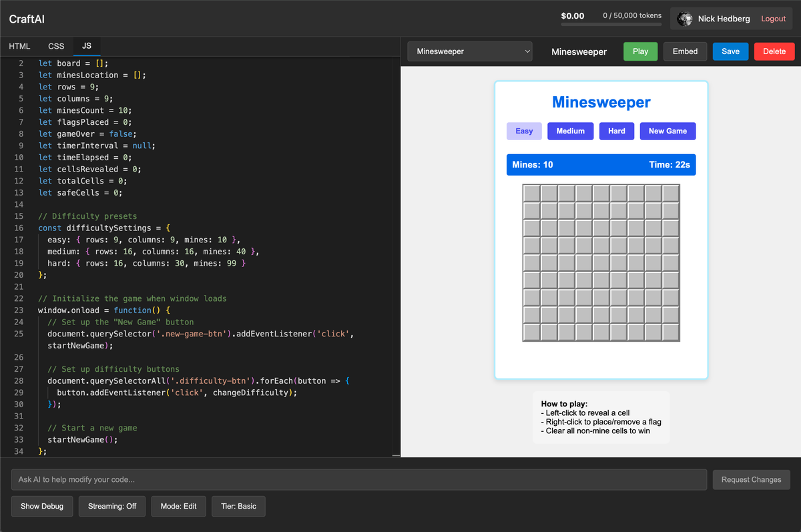Viewport: 801px width, 532px height.
Task: Click the 'startNewGame();' line 33
Action: [83, 439]
